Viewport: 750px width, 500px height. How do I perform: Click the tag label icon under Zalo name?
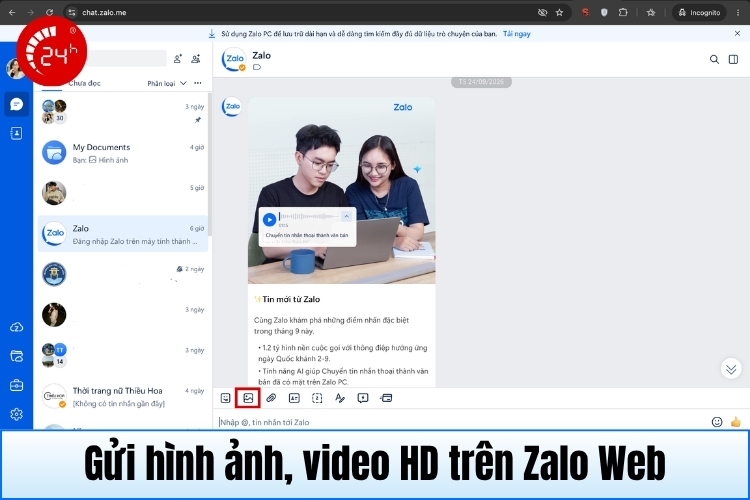click(x=257, y=67)
